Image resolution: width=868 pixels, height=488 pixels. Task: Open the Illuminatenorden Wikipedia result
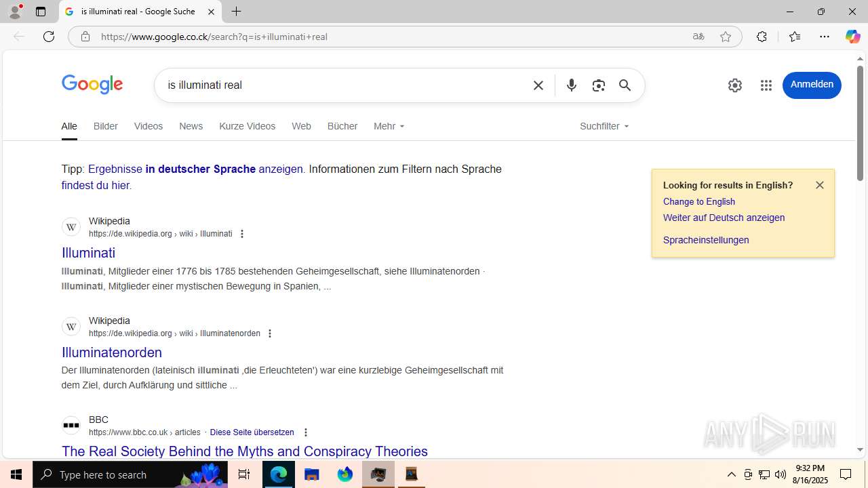click(112, 352)
